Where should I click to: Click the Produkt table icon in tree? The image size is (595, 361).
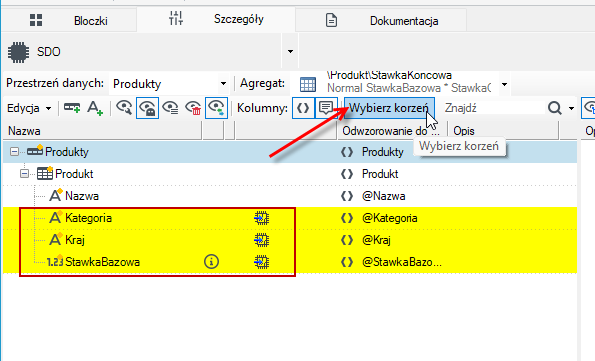pos(45,173)
